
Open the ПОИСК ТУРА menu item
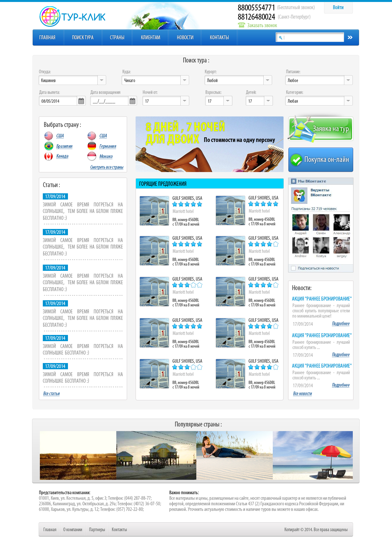point(83,38)
